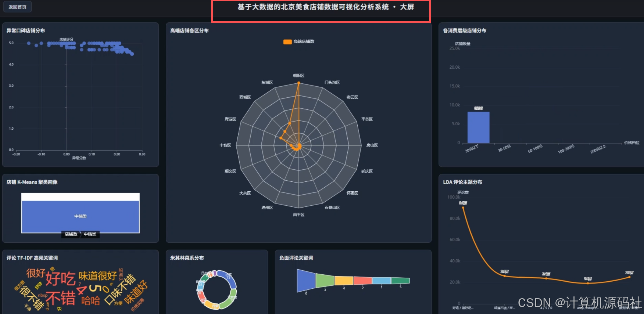
Task: Click the 2.6万 data point on the LDA line
Action: pyautogui.click(x=504, y=276)
